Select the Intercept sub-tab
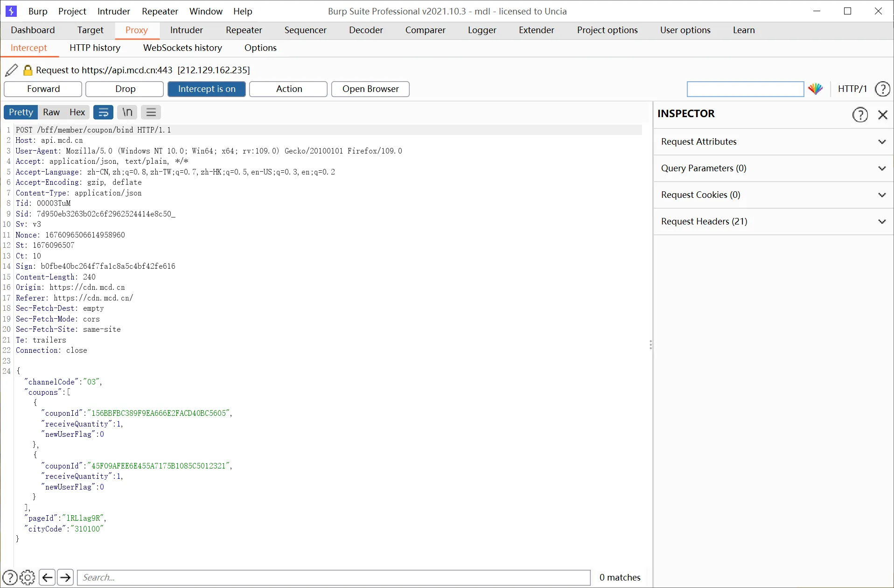 point(29,48)
